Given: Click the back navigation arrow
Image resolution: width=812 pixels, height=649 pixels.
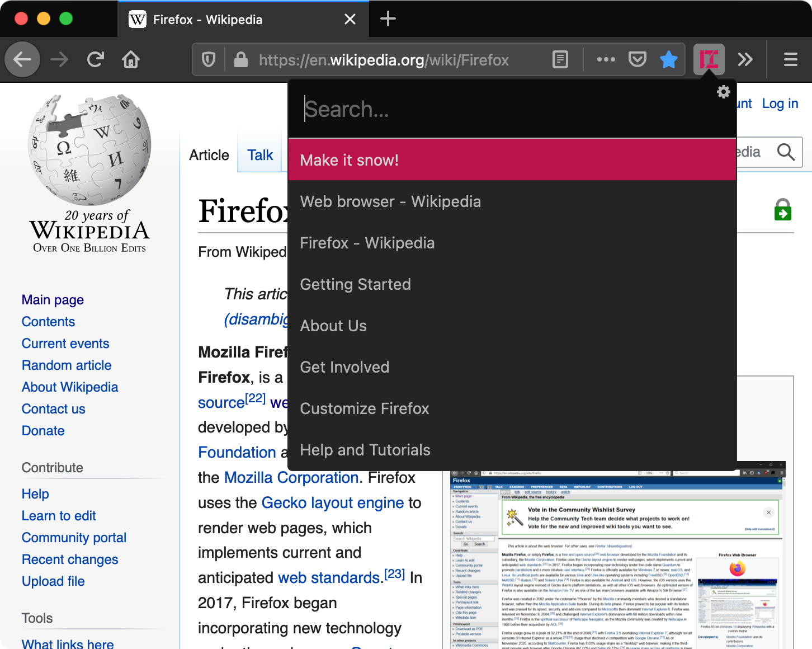Looking at the screenshot, I should 22,59.
